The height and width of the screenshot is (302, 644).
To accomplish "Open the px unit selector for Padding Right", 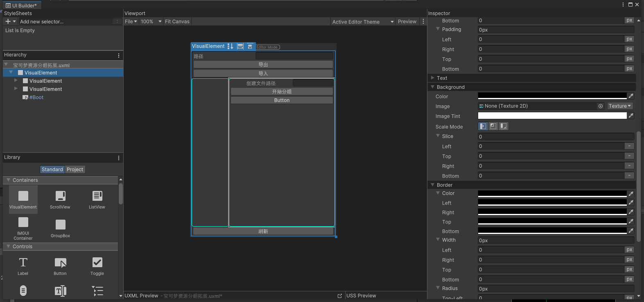I will coord(629,49).
